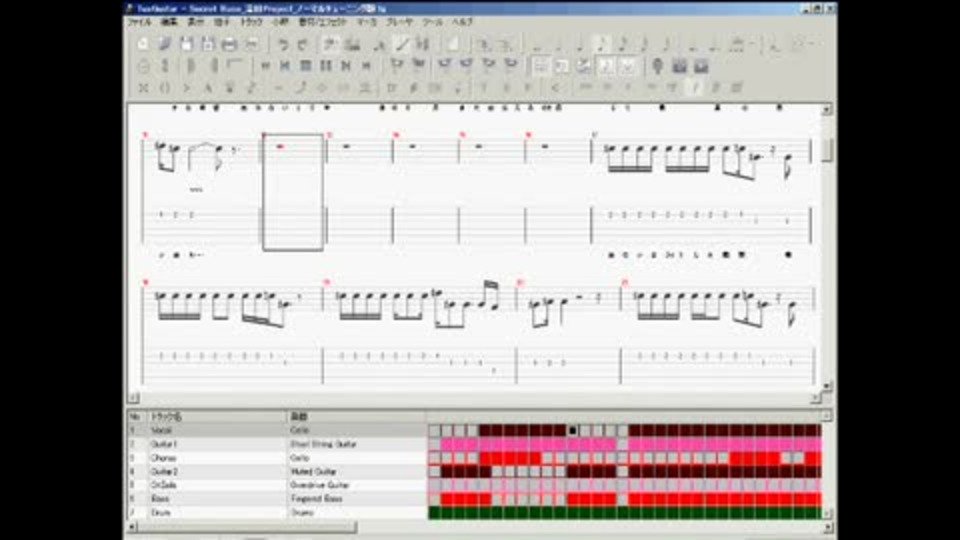This screenshot has height=540, width=960.
Task: Select the Guitar 2 track row
Action: point(277,471)
